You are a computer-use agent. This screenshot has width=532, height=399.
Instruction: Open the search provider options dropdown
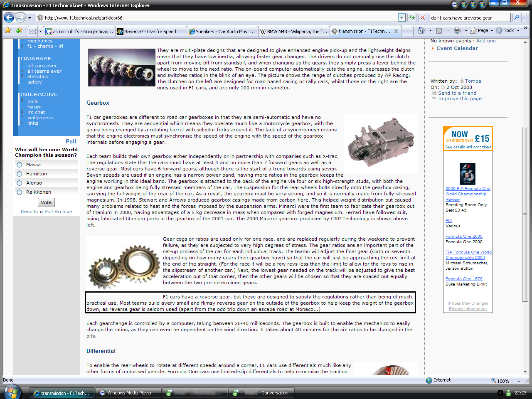click(524, 17)
